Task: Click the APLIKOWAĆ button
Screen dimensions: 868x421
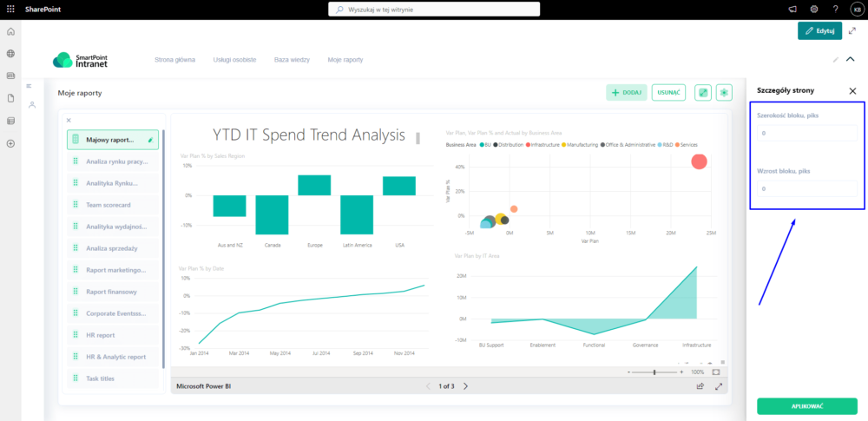Action: pos(806,406)
